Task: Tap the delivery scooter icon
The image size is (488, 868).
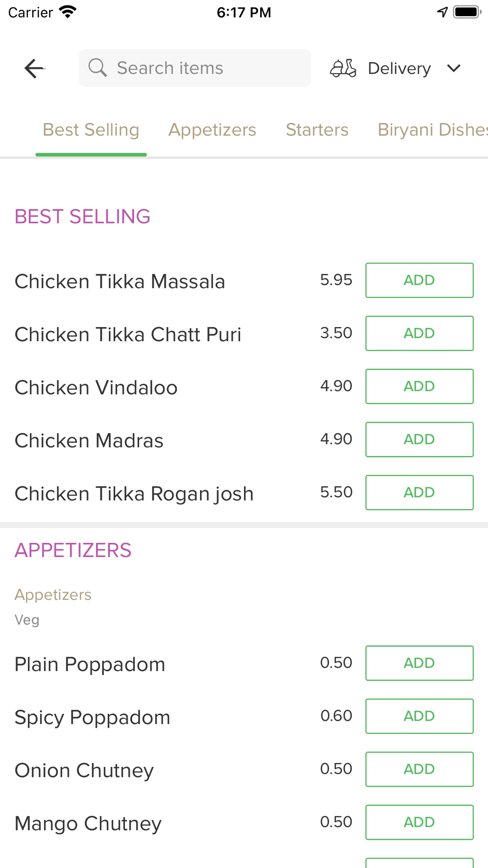Action: [343, 68]
